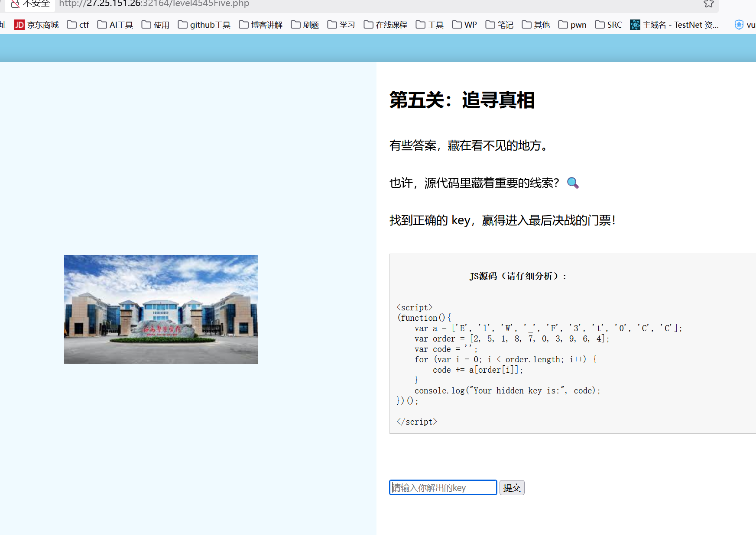Viewport: 756px width, 535px height.
Task: Open the ctf bookmarks folder
Action: (x=78, y=25)
